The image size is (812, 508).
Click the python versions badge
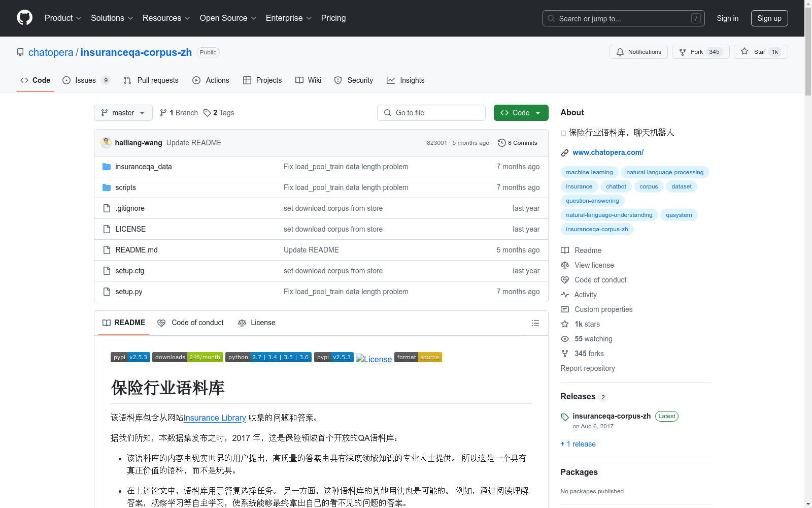(x=268, y=357)
